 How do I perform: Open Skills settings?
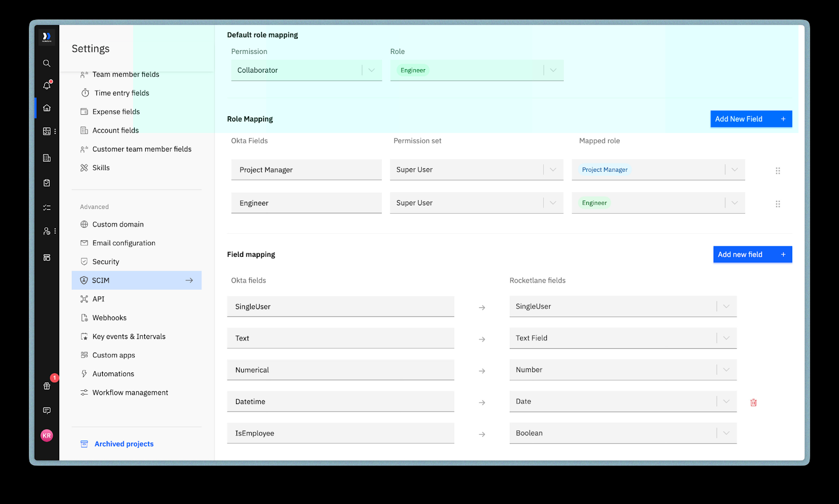[101, 168]
